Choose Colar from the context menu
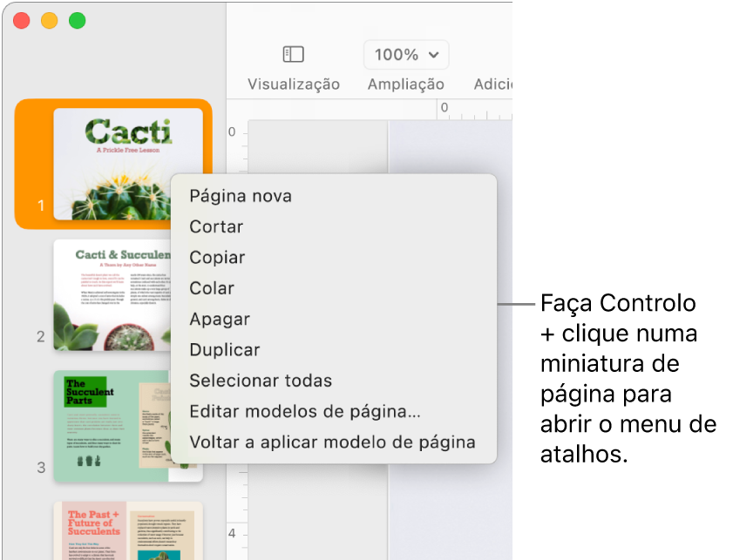Image resolution: width=733 pixels, height=560 pixels. [334, 288]
